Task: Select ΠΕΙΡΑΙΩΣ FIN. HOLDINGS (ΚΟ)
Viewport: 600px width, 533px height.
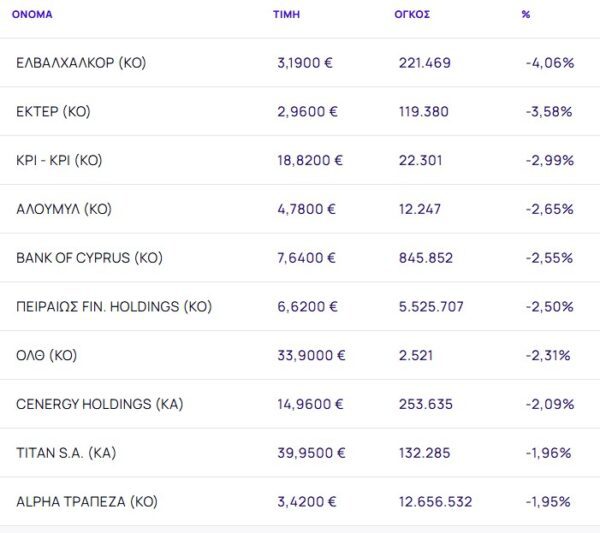Action: pos(114,307)
